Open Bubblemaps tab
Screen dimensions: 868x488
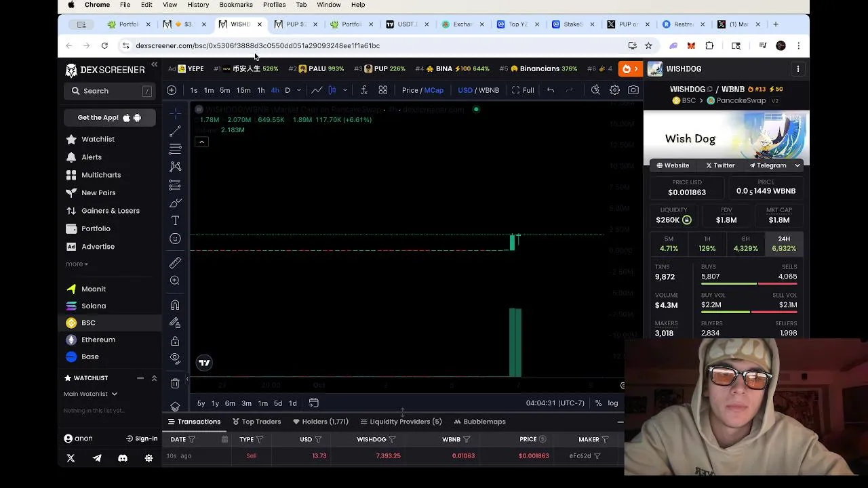point(479,422)
